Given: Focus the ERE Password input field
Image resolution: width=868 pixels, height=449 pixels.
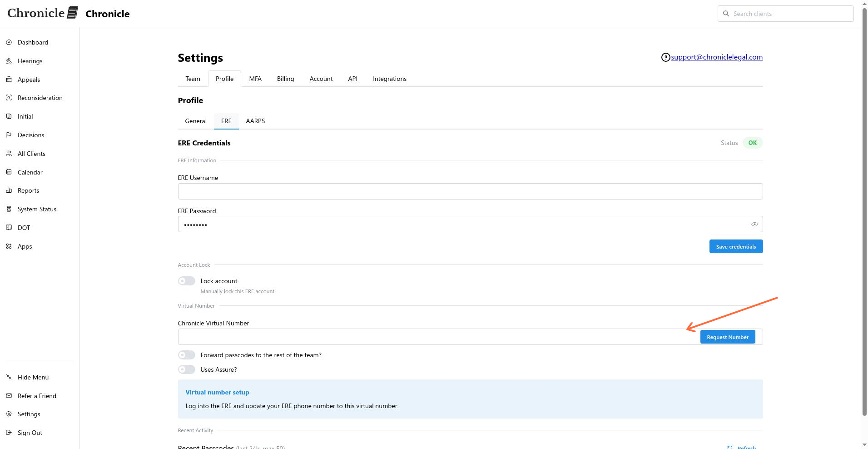Looking at the screenshot, I should pos(470,224).
